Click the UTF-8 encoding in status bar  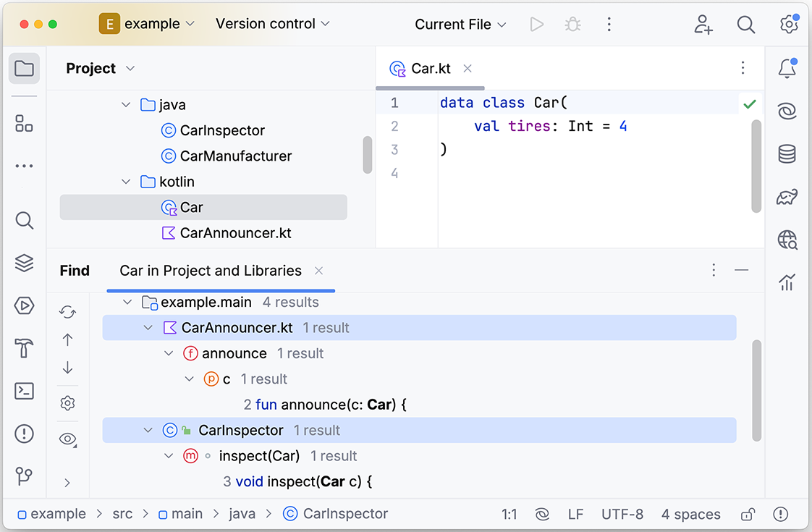622,514
